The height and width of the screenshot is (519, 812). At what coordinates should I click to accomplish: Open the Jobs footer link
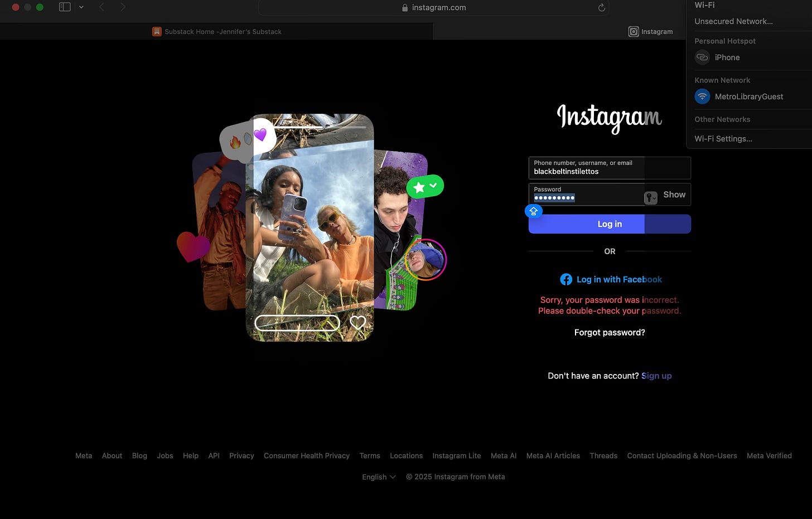click(x=165, y=455)
